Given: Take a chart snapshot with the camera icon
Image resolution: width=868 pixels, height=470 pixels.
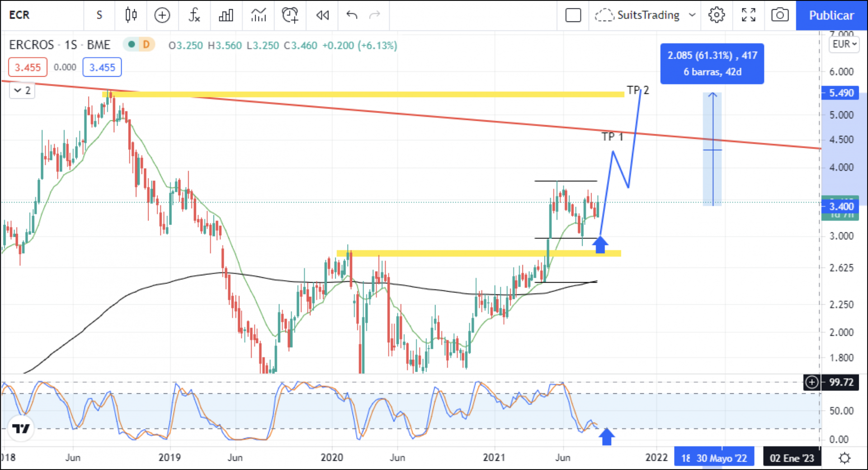Looking at the screenshot, I should click(x=779, y=15).
